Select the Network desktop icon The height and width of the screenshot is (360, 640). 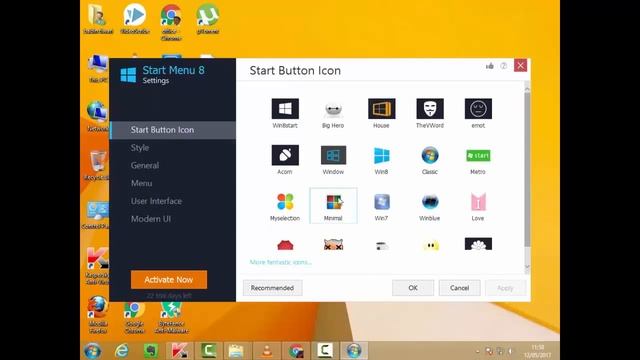pos(97,116)
